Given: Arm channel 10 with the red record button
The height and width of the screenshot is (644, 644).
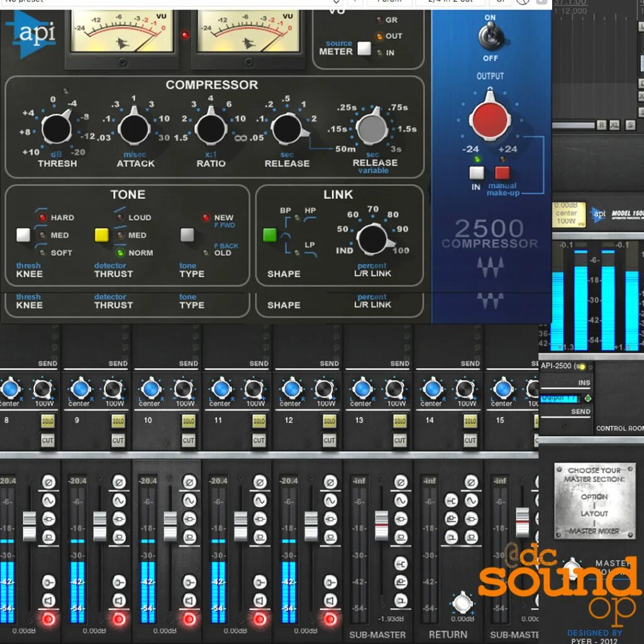Looking at the screenshot, I should click(x=189, y=619).
